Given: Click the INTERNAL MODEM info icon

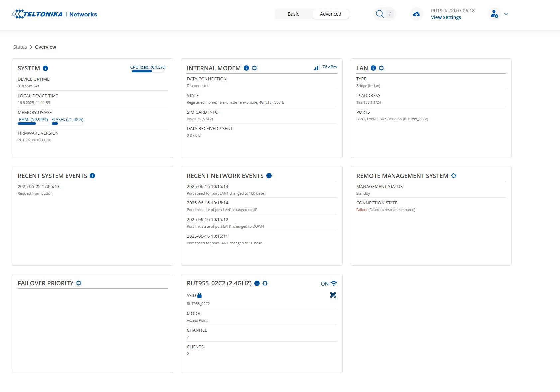Looking at the screenshot, I should (246, 68).
